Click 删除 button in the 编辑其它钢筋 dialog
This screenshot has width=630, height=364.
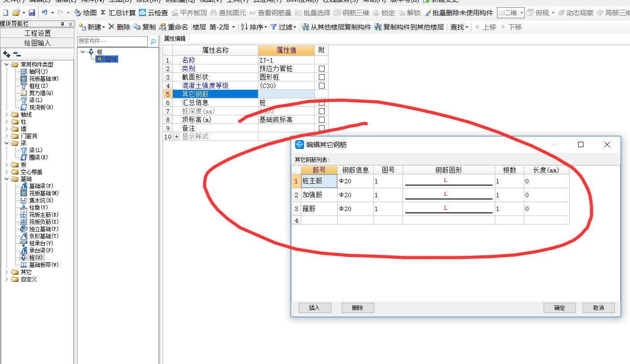[x=358, y=308]
